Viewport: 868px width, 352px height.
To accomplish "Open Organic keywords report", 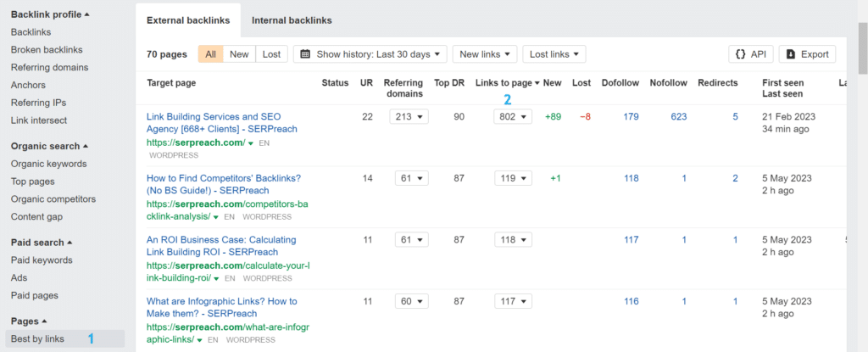I will [48, 164].
